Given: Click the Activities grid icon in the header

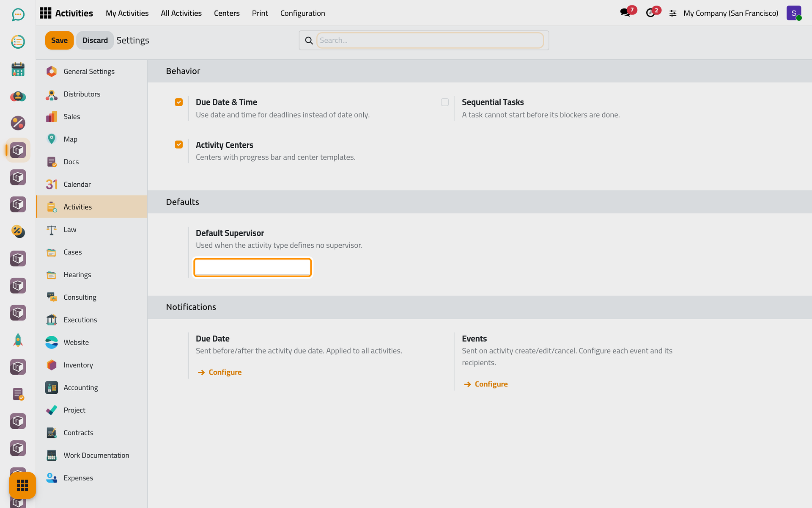Looking at the screenshot, I should click(46, 13).
